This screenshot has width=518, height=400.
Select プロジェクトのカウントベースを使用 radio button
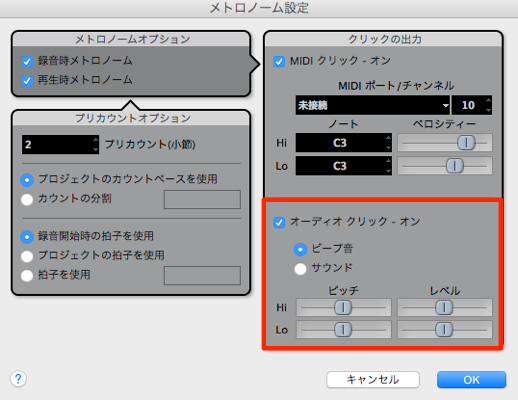[x=27, y=180]
